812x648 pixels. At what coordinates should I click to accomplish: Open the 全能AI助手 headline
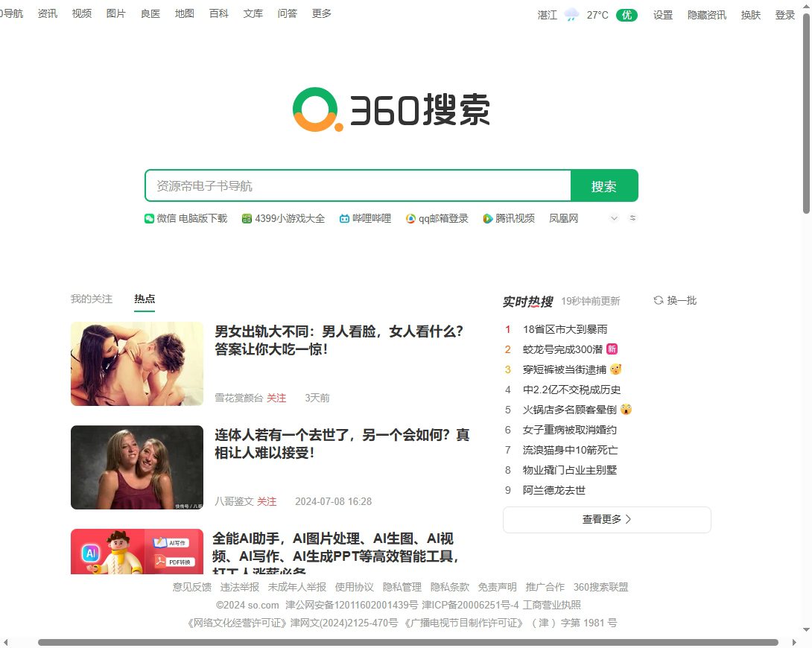(335, 552)
